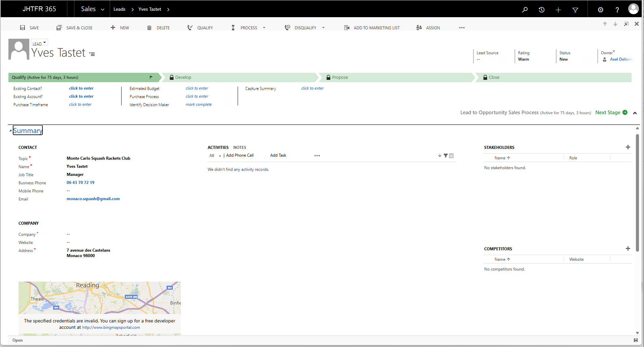Screen dimensions: 644x347
Task: Open record navigation menu beside name
Action: [x=92, y=54]
